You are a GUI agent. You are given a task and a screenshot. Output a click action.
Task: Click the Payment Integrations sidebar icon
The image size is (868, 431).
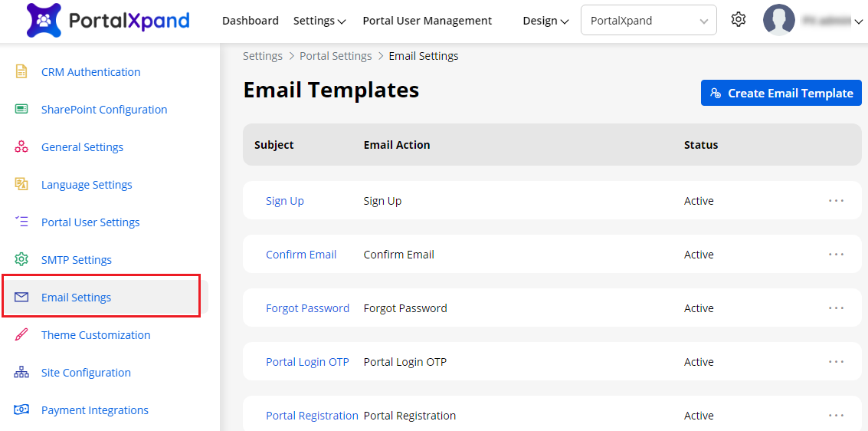pos(21,410)
